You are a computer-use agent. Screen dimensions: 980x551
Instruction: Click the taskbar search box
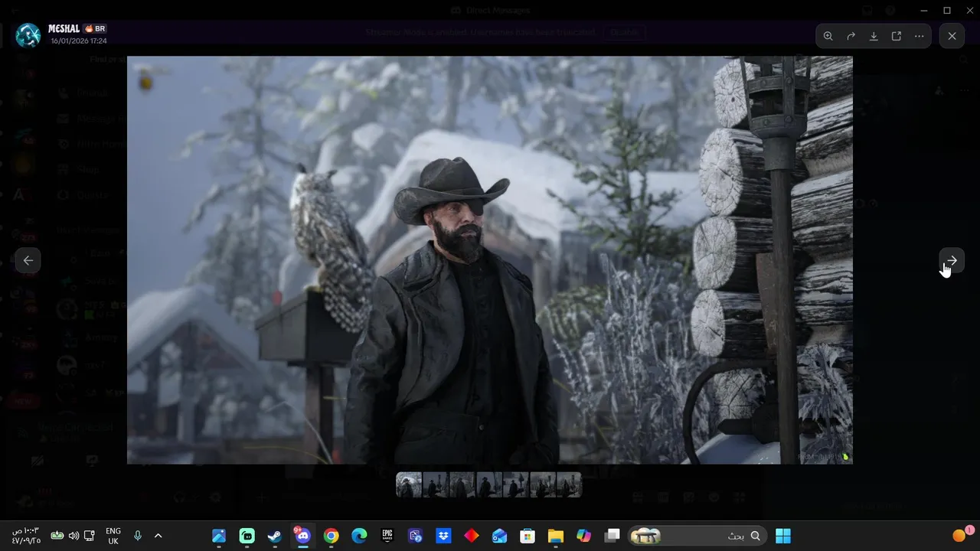tap(697, 536)
